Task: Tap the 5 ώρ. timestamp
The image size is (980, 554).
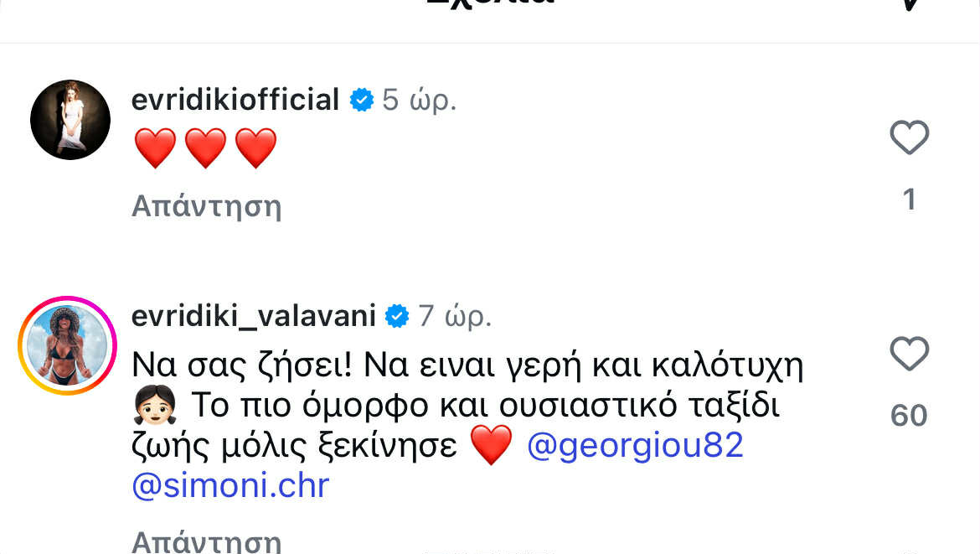Action: [x=420, y=100]
